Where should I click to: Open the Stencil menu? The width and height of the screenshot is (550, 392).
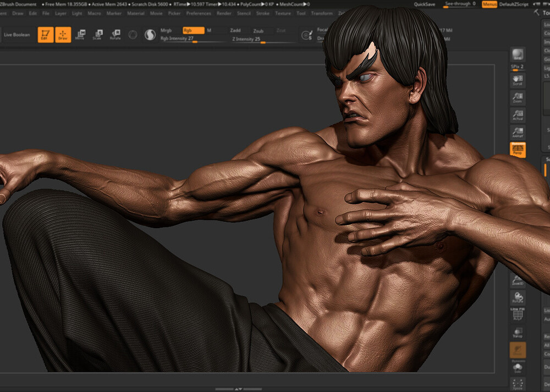click(x=244, y=13)
